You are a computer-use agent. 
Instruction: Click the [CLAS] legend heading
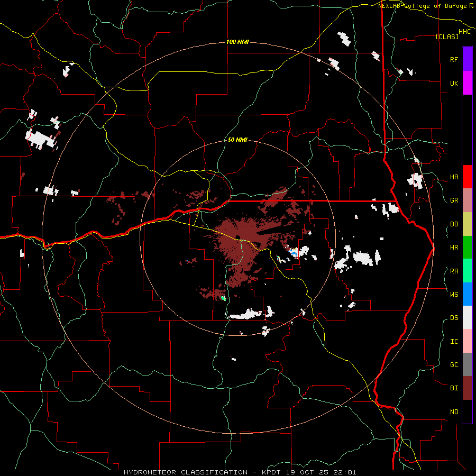tap(447, 36)
